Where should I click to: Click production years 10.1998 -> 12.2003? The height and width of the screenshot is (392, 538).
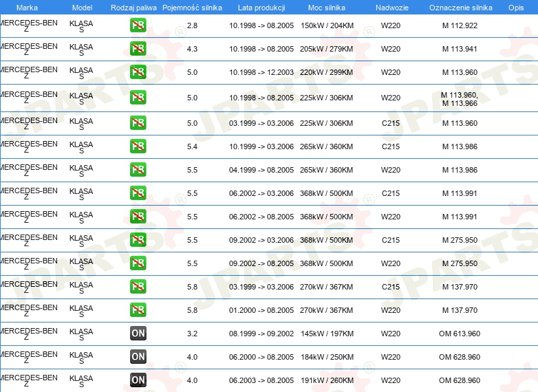pos(261,72)
